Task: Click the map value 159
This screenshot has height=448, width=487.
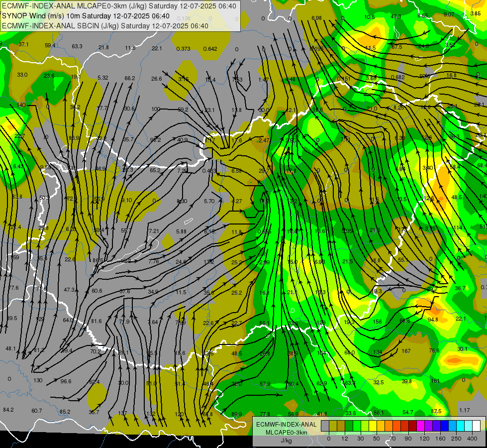Action: pos(15,257)
